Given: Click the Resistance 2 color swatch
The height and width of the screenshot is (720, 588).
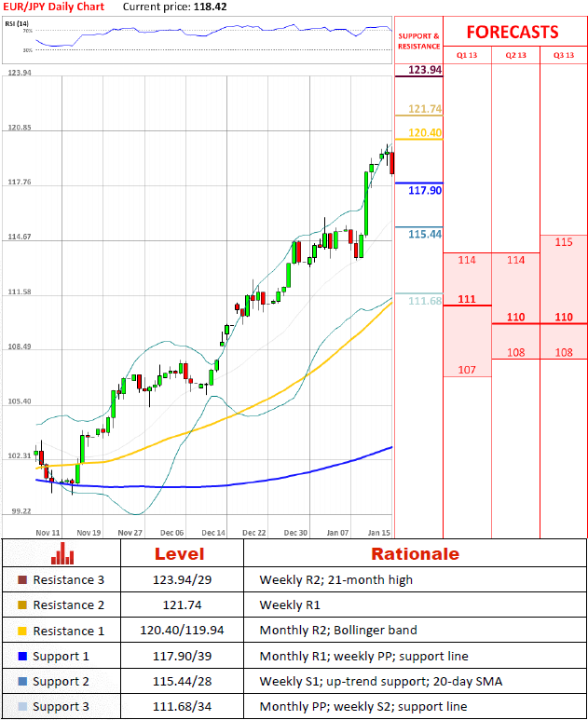Looking at the screenshot, I should [x=22, y=605].
